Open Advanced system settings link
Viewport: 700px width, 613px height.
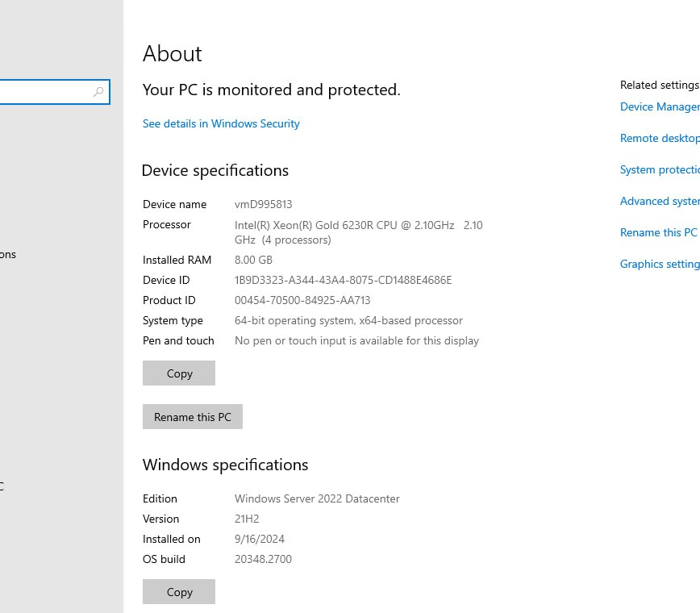coord(659,201)
